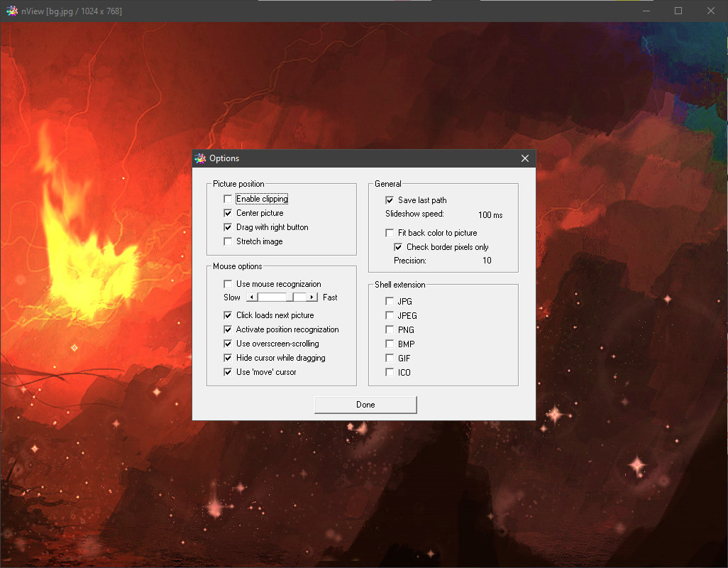
Task: Enable Stretch image checkbox
Action: click(228, 241)
